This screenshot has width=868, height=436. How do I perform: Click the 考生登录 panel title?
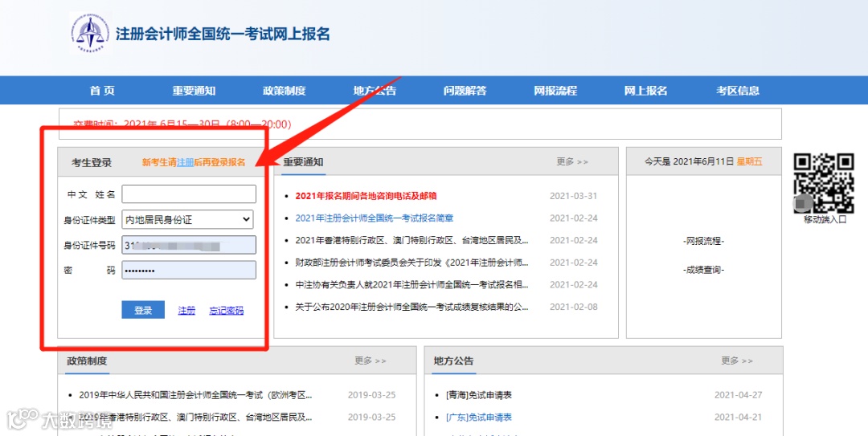click(x=92, y=162)
